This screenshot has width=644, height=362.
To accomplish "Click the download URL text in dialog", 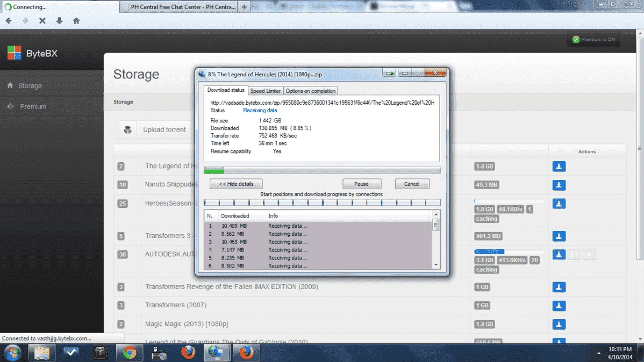I will (x=323, y=103).
